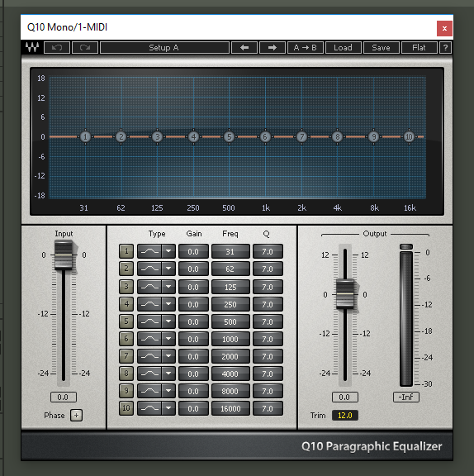Click the Waves logo icon
474x476 pixels.
[32, 48]
